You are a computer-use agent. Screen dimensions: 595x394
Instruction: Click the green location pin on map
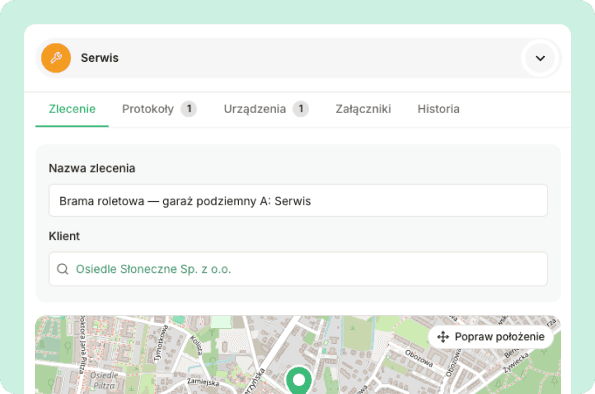click(299, 380)
